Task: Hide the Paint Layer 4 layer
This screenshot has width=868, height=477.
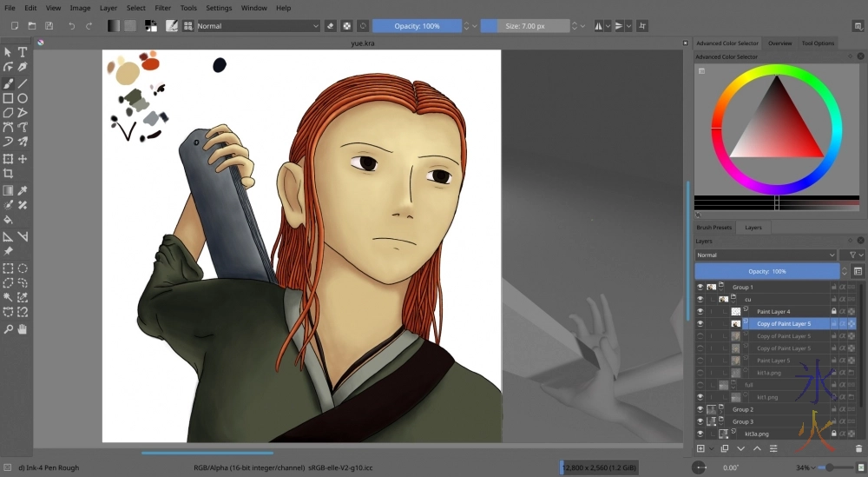Action: coord(700,311)
